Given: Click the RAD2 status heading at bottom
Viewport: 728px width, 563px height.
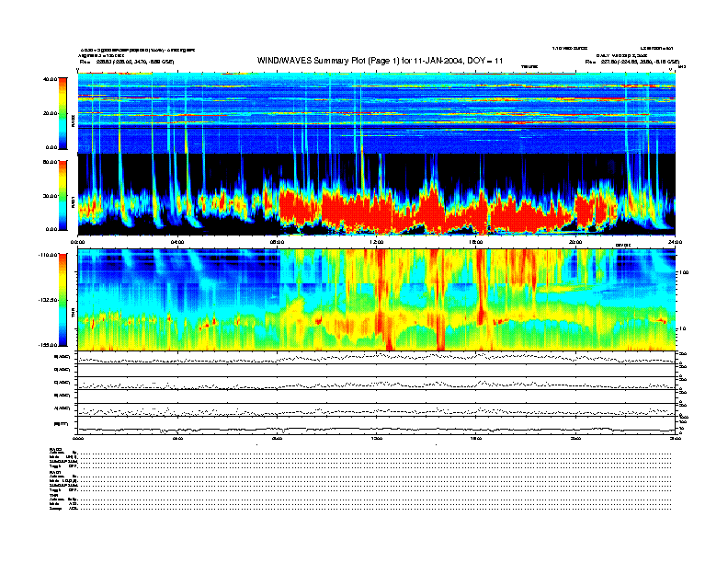Looking at the screenshot, I should 56,448.
